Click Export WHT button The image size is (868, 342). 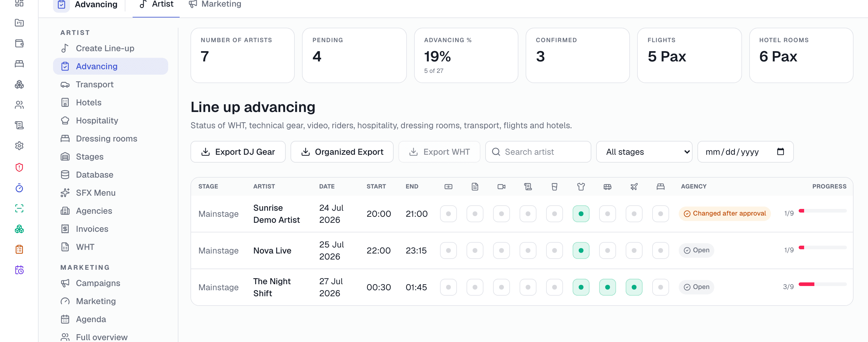click(439, 152)
